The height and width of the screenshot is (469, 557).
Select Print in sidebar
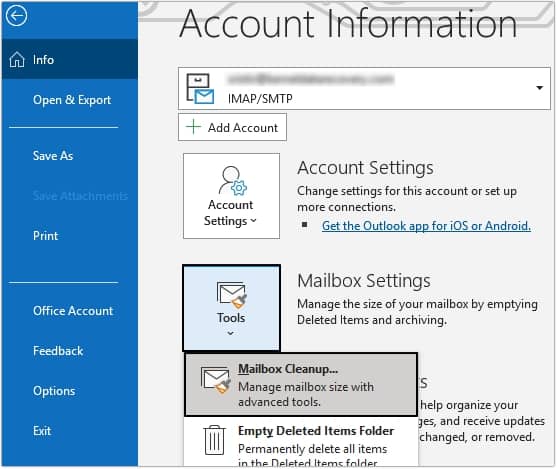[45, 236]
